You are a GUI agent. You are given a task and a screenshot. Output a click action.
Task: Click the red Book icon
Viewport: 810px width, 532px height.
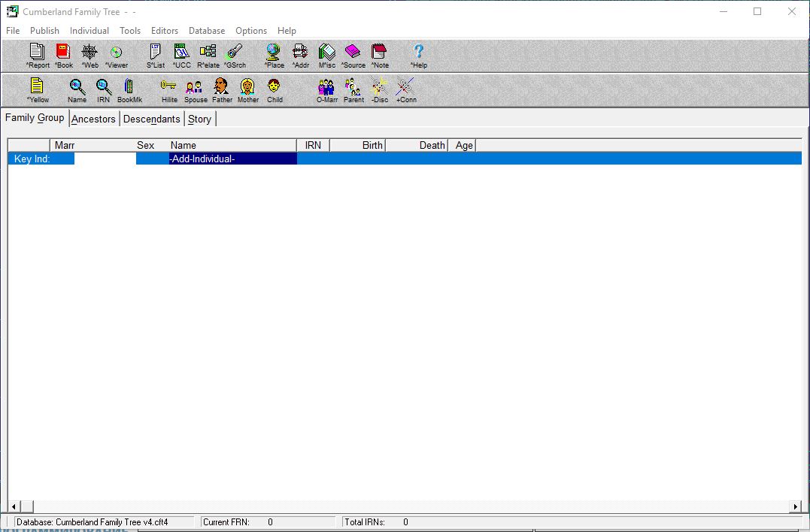point(63,53)
